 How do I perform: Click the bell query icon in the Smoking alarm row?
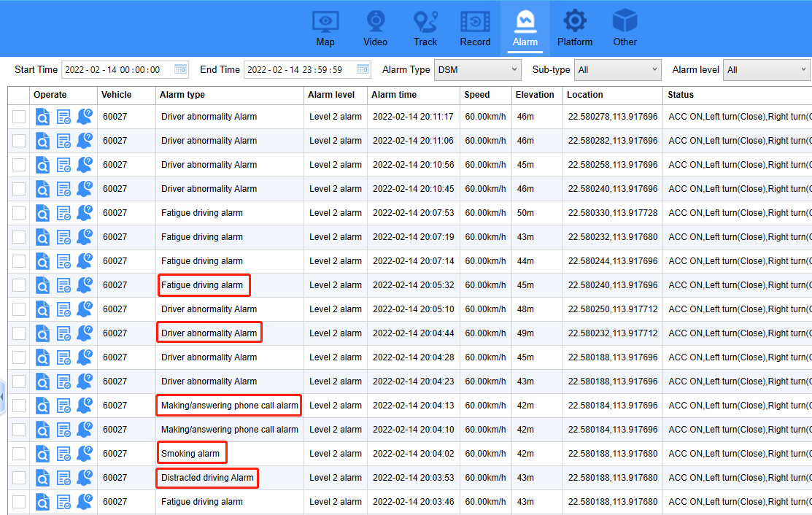click(x=85, y=454)
